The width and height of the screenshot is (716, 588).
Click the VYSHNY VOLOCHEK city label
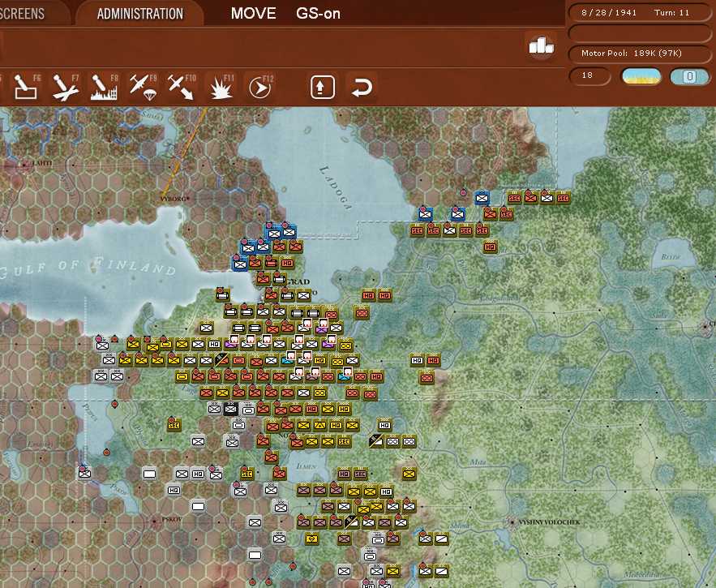(550, 521)
